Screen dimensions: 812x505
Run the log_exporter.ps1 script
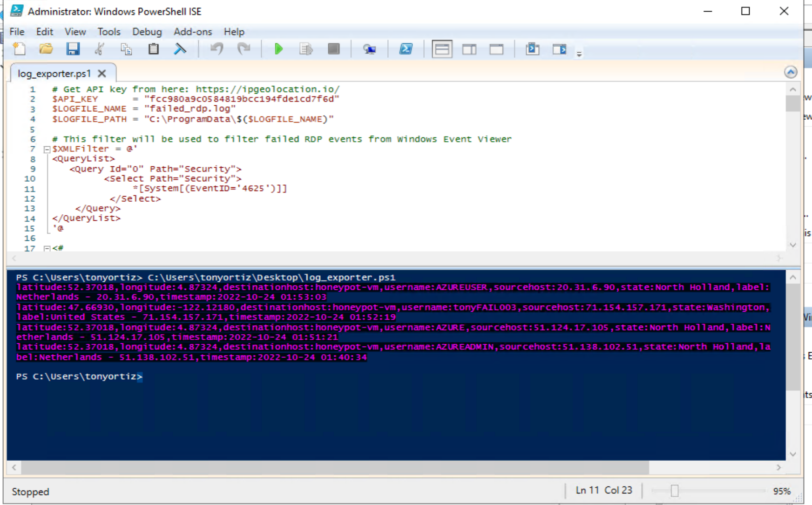pos(278,48)
